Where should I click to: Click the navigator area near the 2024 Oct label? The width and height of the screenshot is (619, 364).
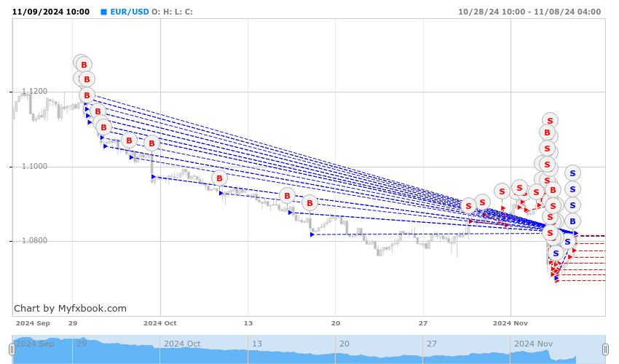(182, 344)
